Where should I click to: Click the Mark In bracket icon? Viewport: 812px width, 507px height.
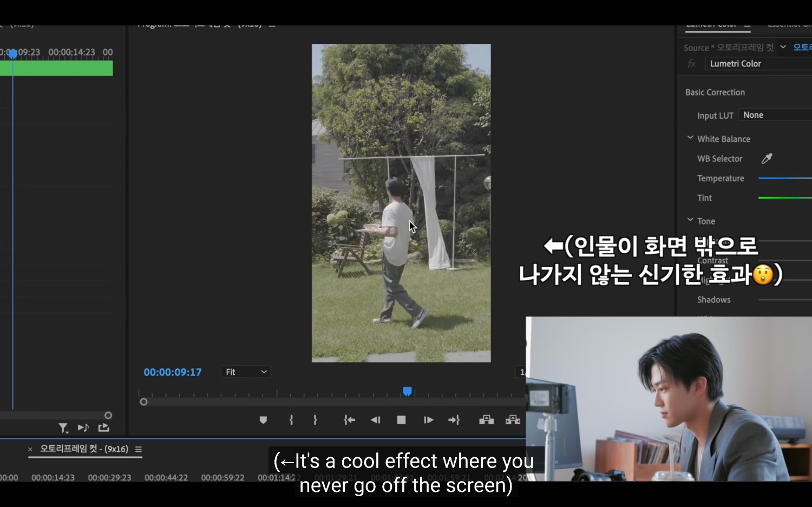tap(291, 420)
